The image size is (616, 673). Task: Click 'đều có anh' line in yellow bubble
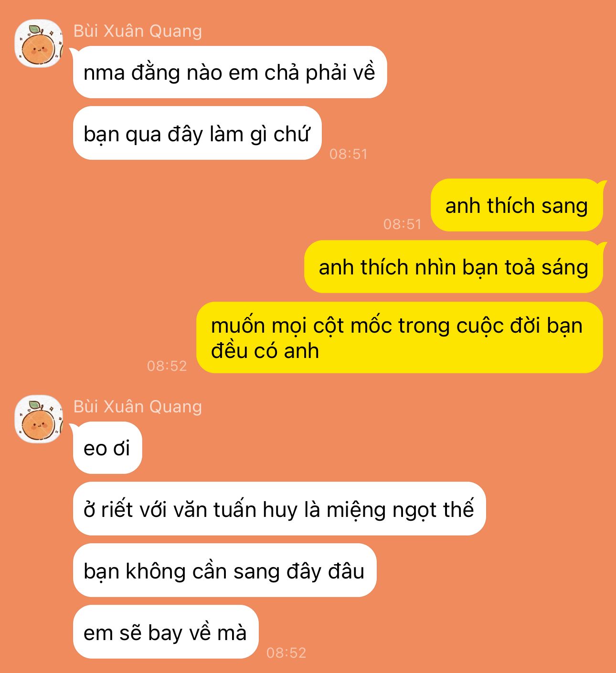pos(265,351)
